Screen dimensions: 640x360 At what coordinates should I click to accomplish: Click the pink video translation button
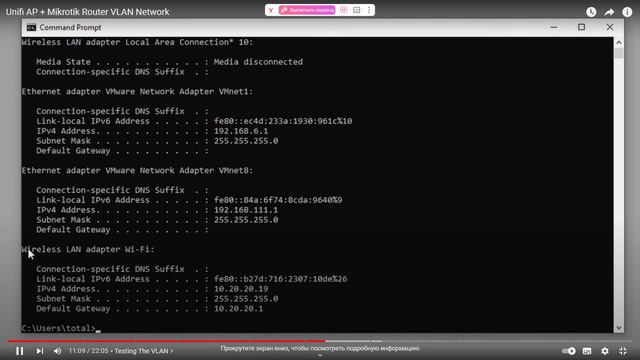pyautogui.click(x=307, y=10)
